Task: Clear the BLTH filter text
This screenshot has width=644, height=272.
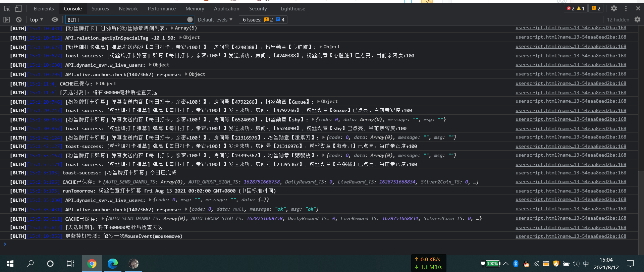Action: 190,20
